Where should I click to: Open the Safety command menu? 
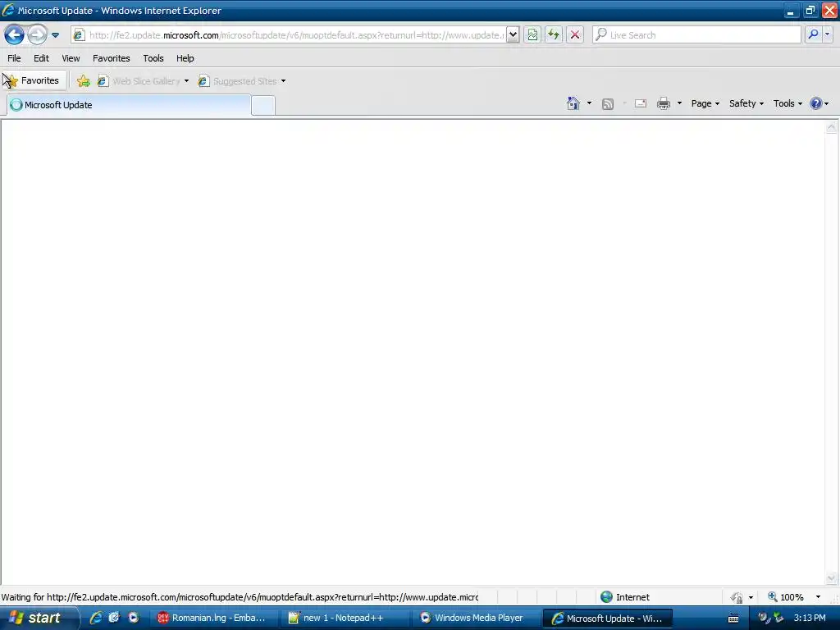[746, 103]
